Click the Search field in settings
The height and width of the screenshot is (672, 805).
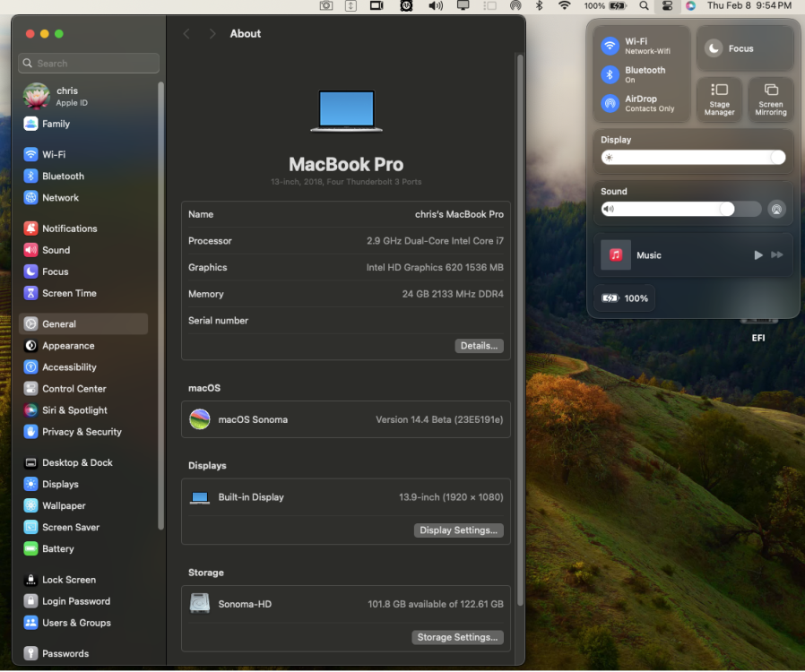click(x=89, y=63)
